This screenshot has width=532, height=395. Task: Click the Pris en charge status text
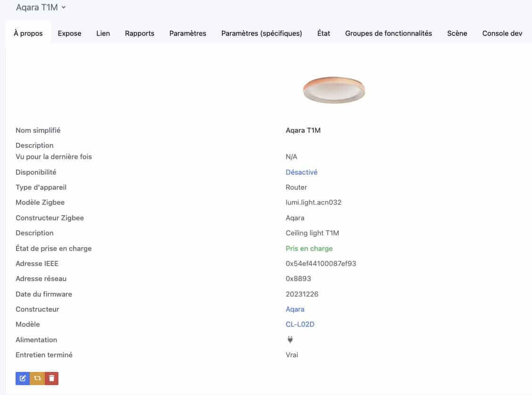[x=309, y=249]
